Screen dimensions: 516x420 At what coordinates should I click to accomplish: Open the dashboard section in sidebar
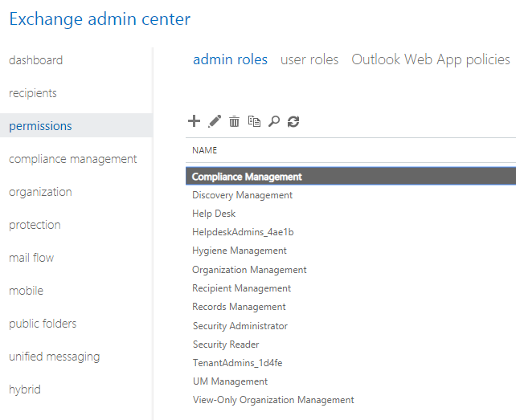[x=35, y=60]
